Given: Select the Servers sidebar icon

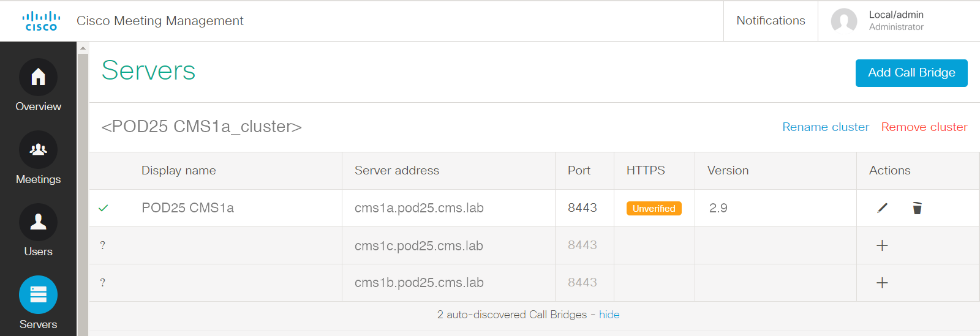Looking at the screenshot, I should point(38,295).
